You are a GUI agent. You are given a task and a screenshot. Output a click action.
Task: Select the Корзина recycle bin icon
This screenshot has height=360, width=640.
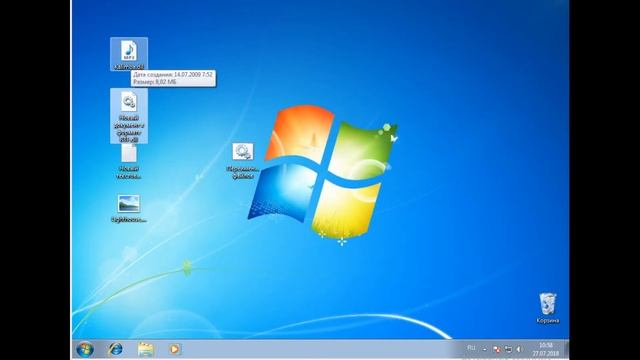(x=547, y=308)
